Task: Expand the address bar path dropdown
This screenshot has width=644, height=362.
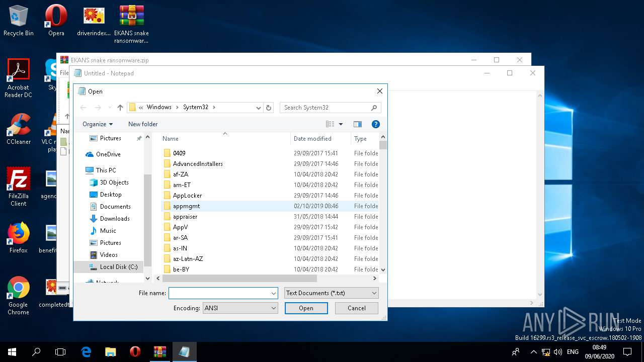Action: pyautogui.click(x=258, y=108)
